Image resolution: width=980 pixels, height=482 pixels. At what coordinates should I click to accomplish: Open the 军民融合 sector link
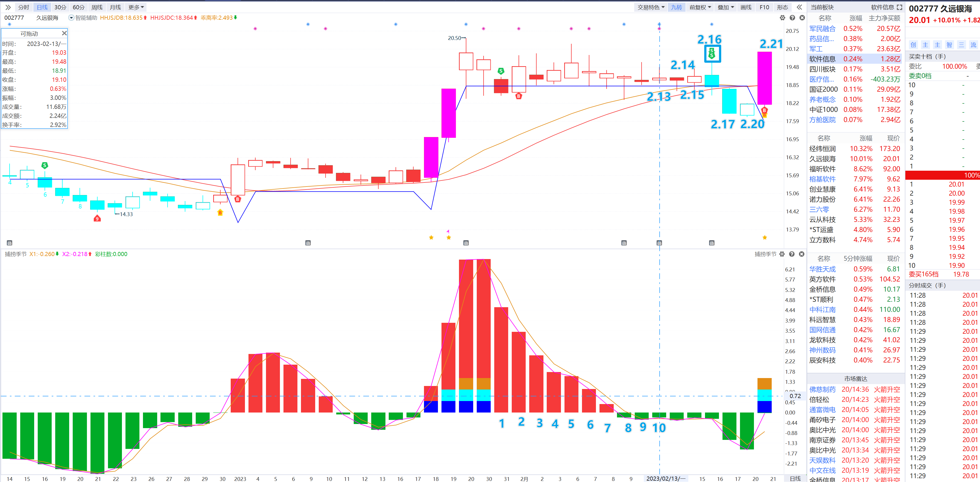point(822,28)
